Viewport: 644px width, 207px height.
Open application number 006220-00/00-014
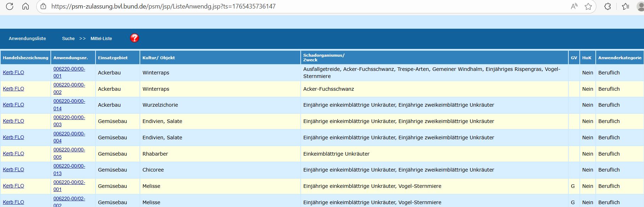pos(69,105)
